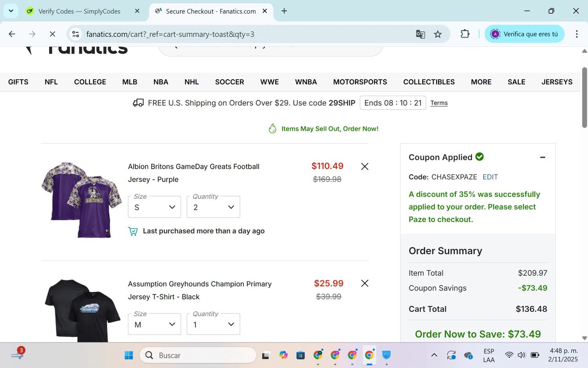Viewport: 588px width, 368px height.
Task: Select Coupon Savings -$73.49 value
Action: point(533,288)
